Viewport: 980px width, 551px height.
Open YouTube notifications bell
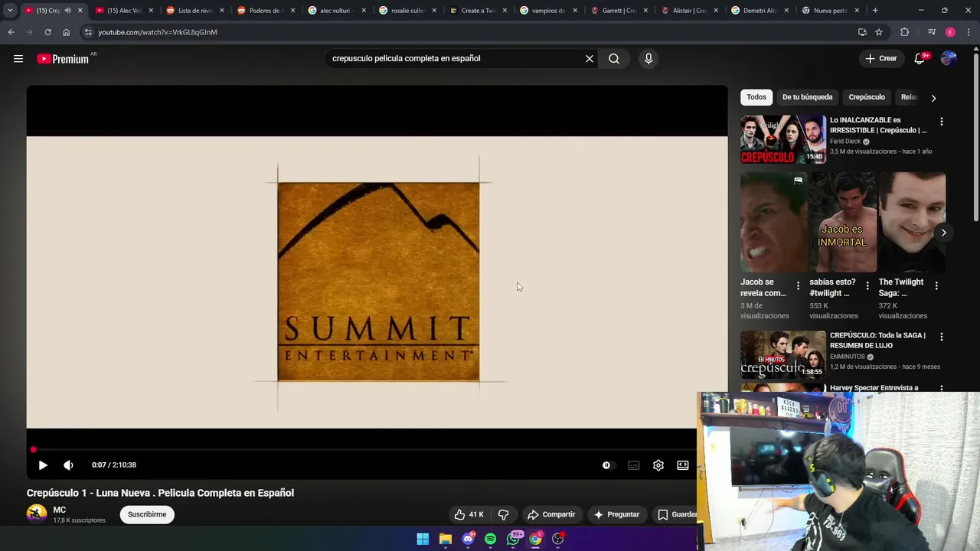coord(920,58)
